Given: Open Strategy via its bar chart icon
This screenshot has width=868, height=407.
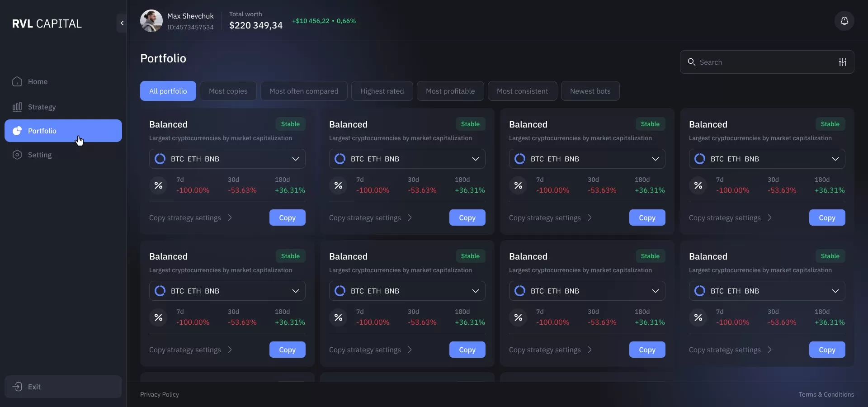Looking at the screenshot, I should pyautogui.click(x=17, y=107).
